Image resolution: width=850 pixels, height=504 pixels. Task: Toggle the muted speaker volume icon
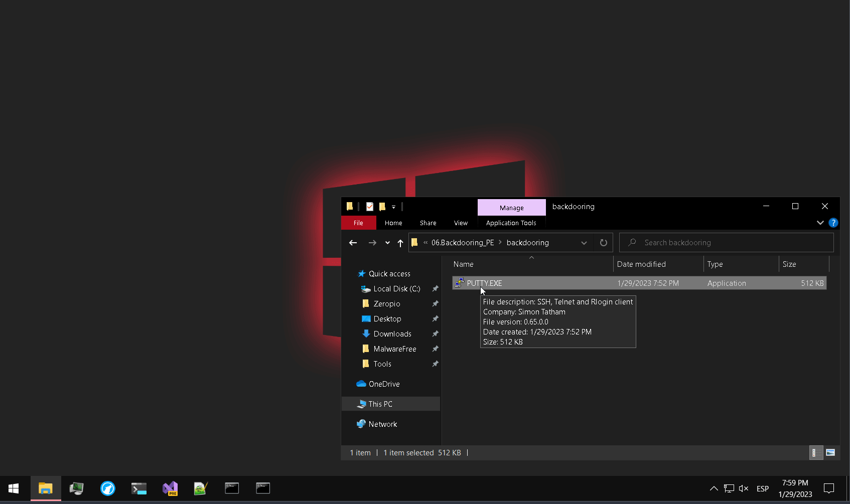(744, 488)
